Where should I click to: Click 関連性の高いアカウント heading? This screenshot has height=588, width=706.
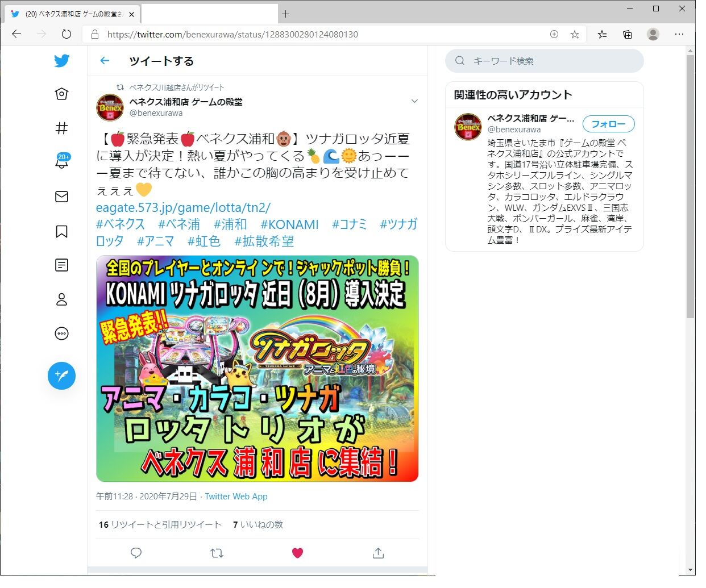tap(513, 95)
